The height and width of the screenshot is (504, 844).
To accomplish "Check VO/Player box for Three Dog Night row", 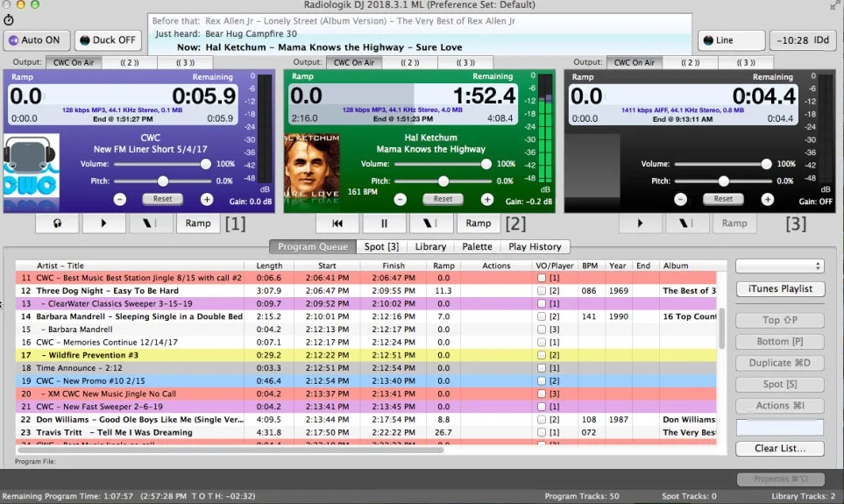I will tap(542, 291).
